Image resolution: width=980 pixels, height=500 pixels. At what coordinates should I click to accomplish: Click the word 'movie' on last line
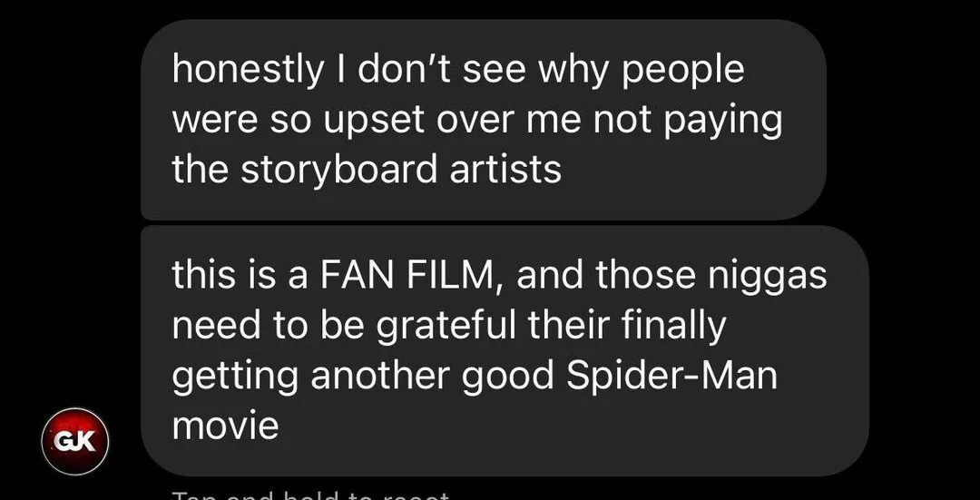coord(225,426)
